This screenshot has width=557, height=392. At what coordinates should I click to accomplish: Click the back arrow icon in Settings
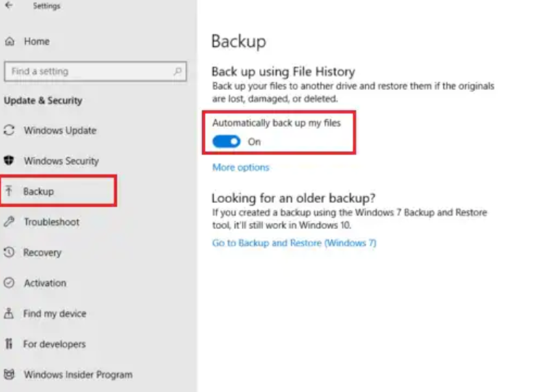click(x=9, y=5)
